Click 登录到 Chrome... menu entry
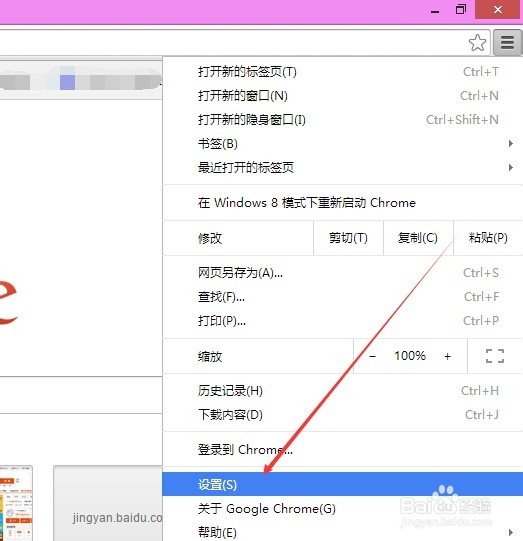Image resolution: width=523 pixels, height=541 pixels. point(343,450)
